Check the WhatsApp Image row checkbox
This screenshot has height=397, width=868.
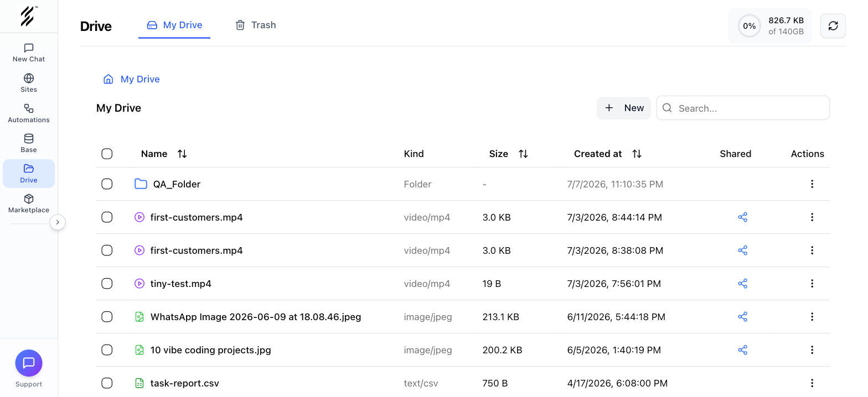[107, 317]
